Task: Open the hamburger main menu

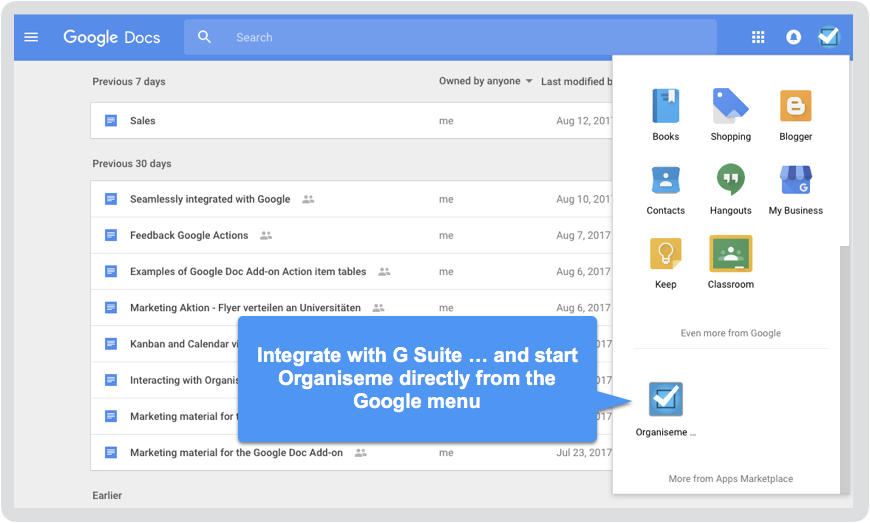Action: coord(31,37)
